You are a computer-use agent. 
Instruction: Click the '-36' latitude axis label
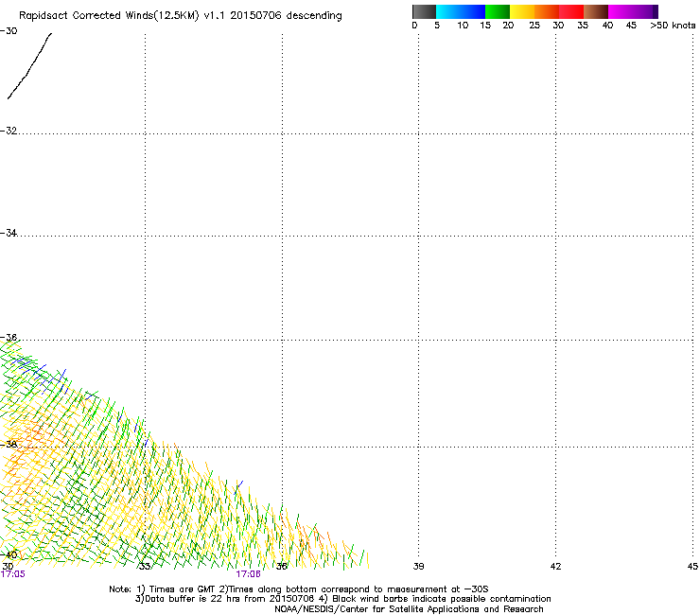coord(9,337)
